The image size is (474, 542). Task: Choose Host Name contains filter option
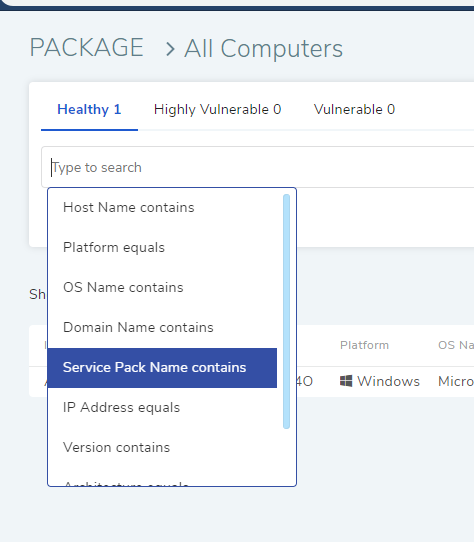(162, 208)
